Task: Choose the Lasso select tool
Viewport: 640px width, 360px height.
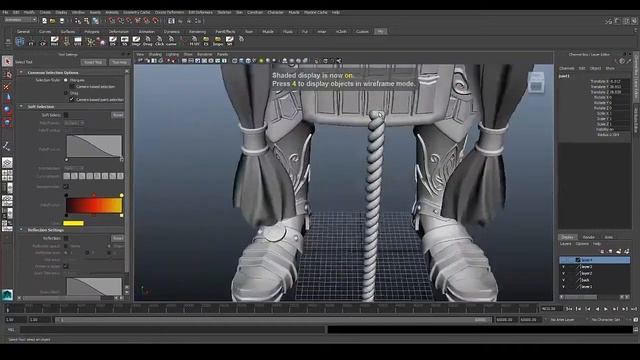Action: 7,74
